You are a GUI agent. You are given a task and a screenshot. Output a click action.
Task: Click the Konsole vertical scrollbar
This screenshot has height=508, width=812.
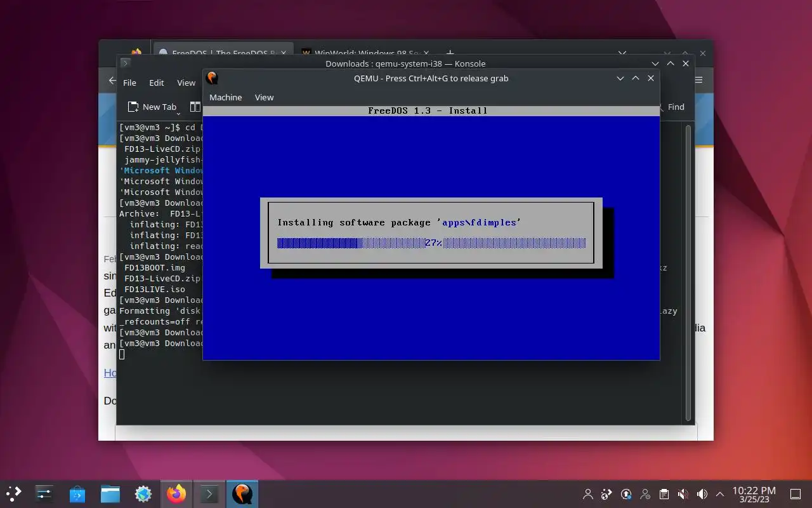click(688, 273)
